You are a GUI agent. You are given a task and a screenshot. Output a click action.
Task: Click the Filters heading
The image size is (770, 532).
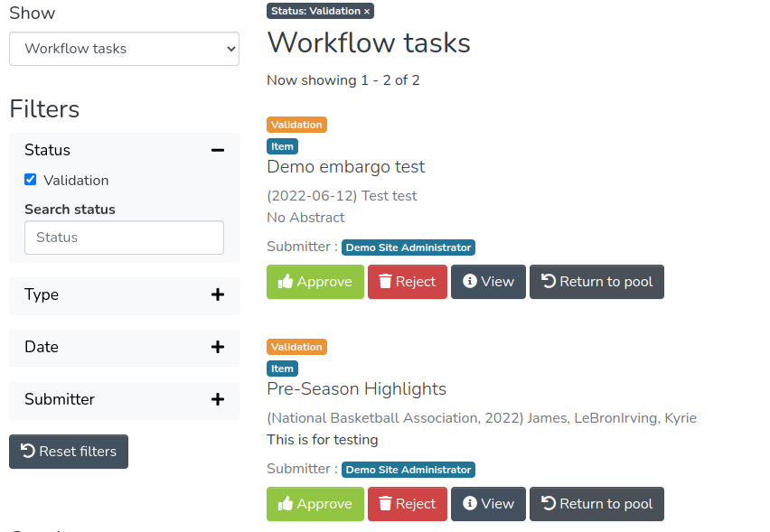click(44, 109)
